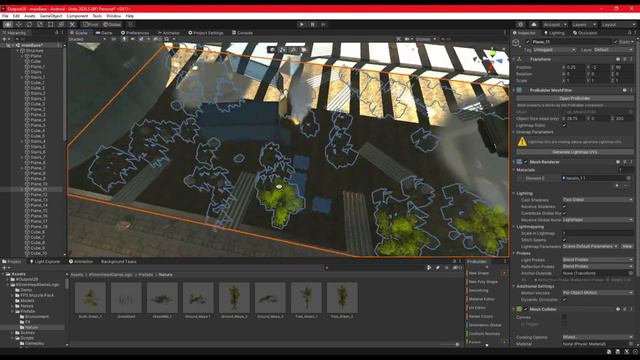This screenshot has width=640, height=360.
Task: Open the Account dropdown
Action: (554, 24)
